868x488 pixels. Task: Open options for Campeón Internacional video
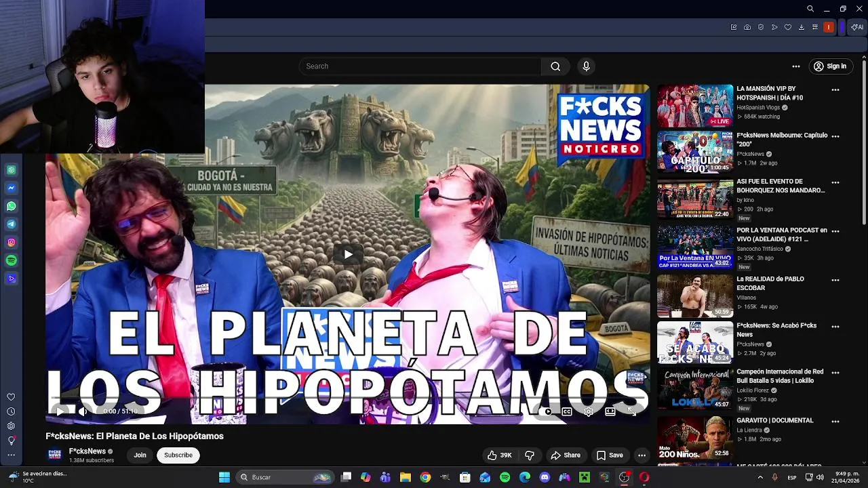pyautogui.click(x=835, y=373)
